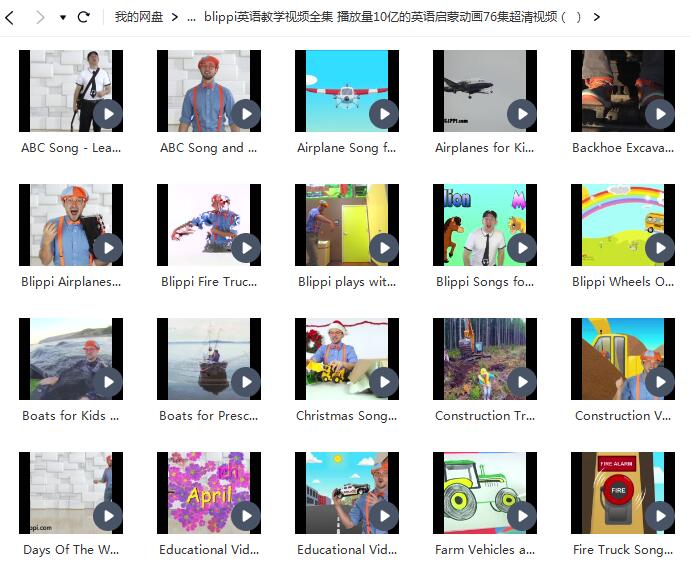Play the Boats for Kids ... video
Viewport: 690px width, 567px height.
point(108,382)
